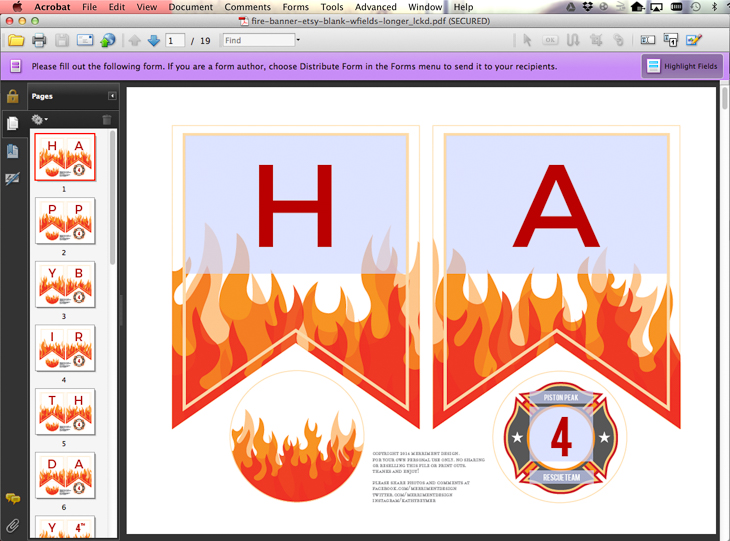
Task: Select page 3 thumbnail with Y B
Action: click(x=65, y=284)
